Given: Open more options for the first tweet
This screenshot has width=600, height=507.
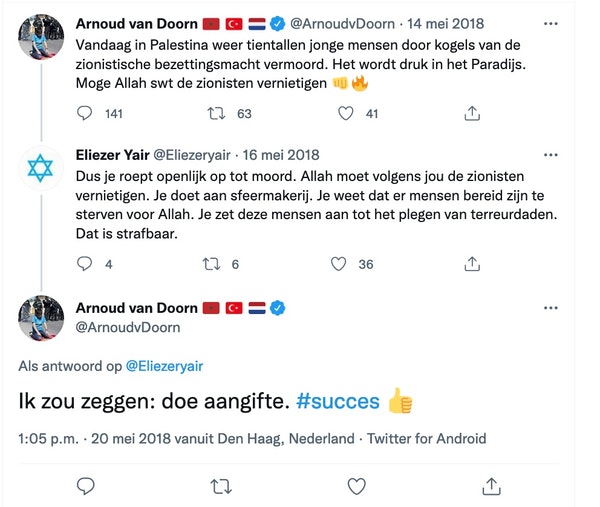Looking at the screenshot, I should (551, 22).
